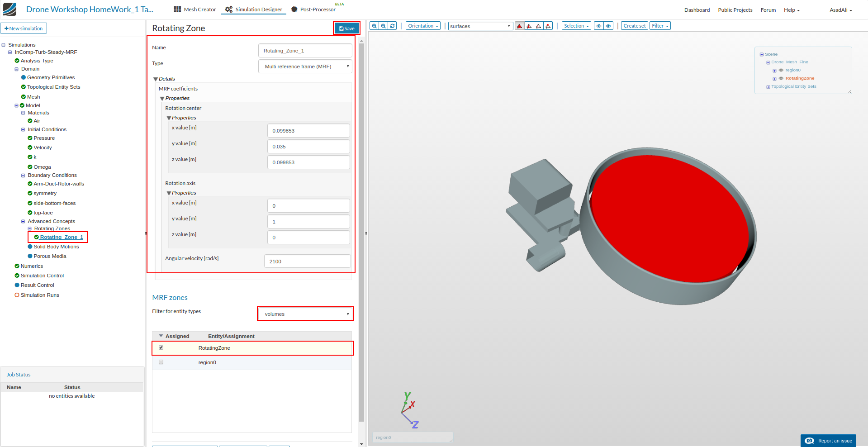Click the New simulation button

click(x=24, y=29)
